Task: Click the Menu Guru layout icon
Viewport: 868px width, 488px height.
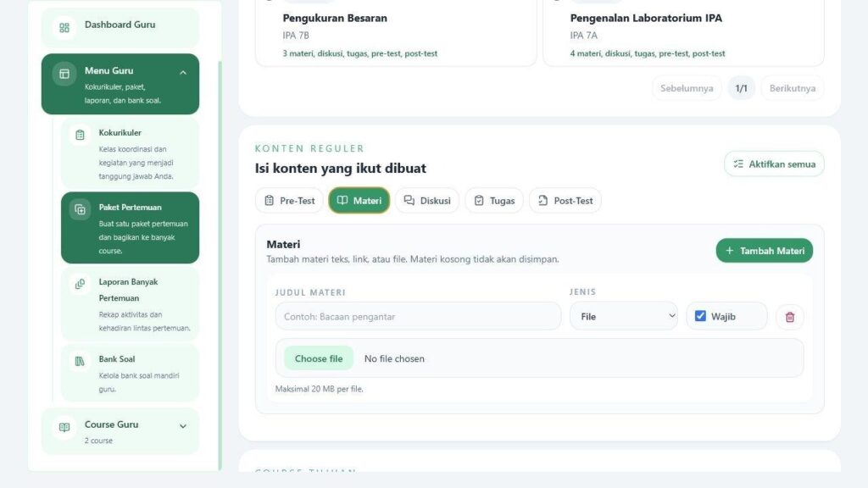Action: tap(64, 74)
